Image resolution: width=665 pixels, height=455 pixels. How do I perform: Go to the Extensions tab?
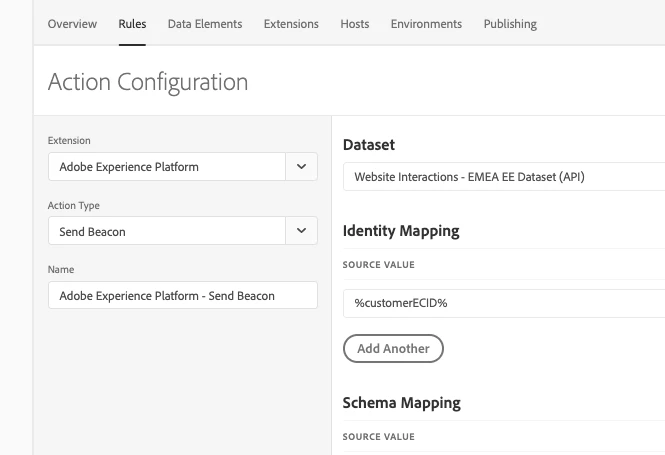click(x=291, y=24)
